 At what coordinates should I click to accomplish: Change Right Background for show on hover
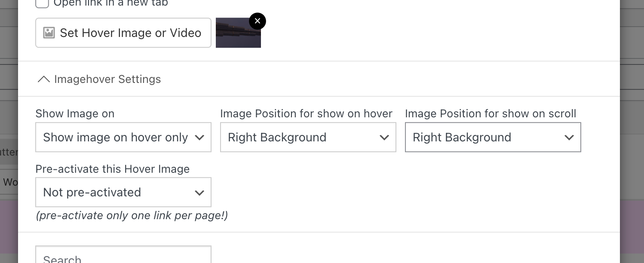[x=308, y=137]
